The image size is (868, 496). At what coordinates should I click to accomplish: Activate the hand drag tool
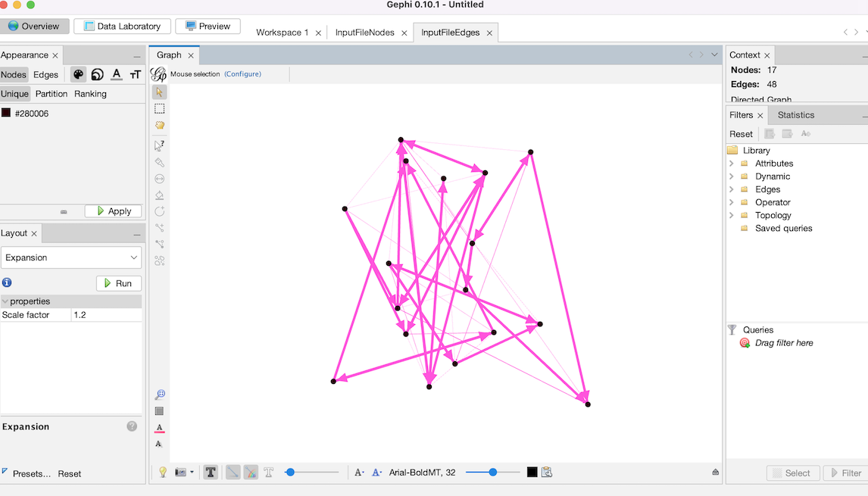159,125
